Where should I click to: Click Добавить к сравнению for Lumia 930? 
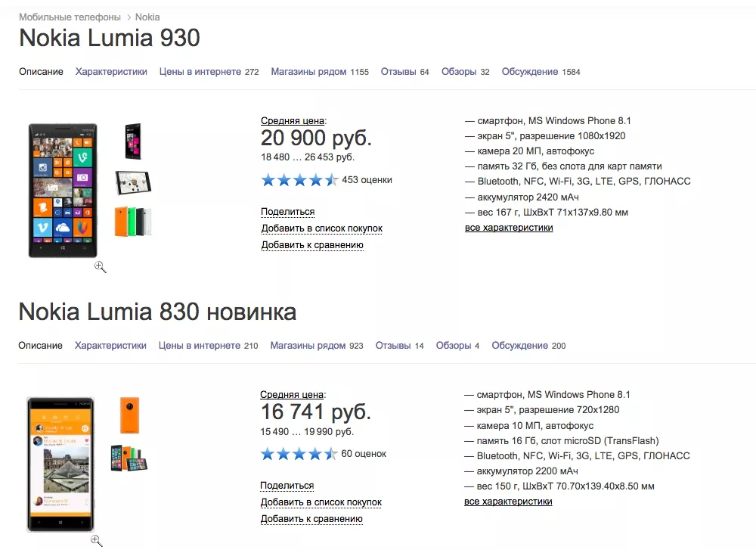pos(312,244)
